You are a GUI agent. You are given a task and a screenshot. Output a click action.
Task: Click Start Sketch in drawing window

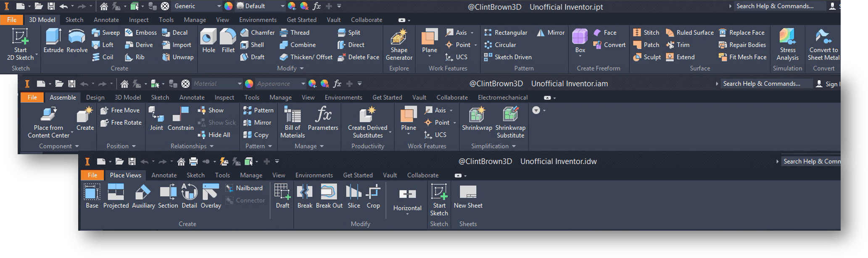(439, 200)
